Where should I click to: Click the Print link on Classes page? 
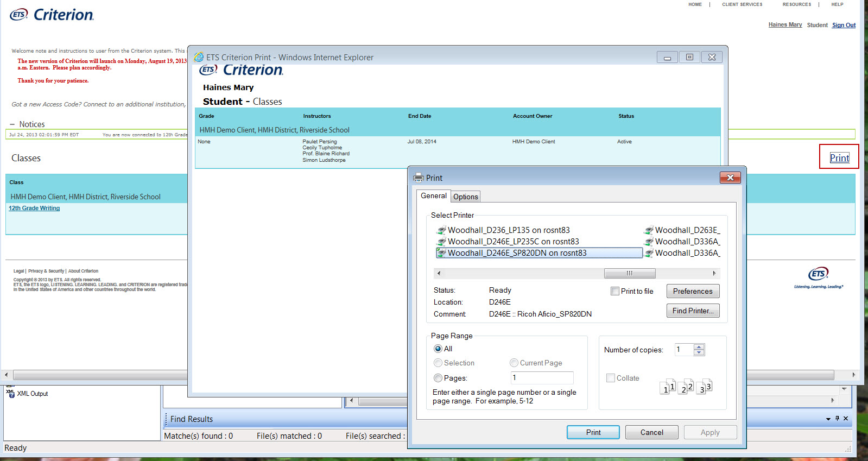pos(839,157)
